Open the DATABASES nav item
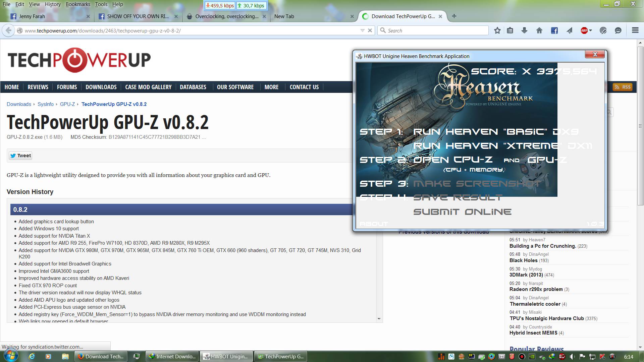The image size is (644, 362). point(193,87)
